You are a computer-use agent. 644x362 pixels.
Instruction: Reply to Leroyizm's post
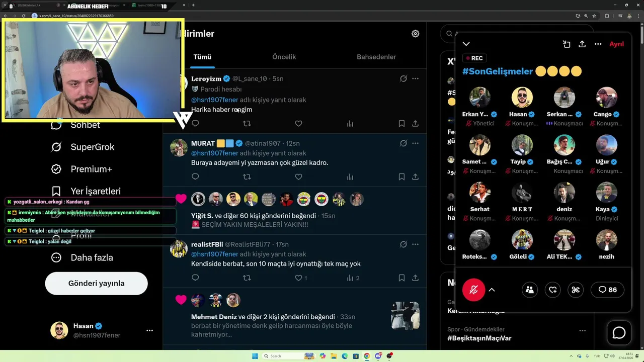pos(195,123)
